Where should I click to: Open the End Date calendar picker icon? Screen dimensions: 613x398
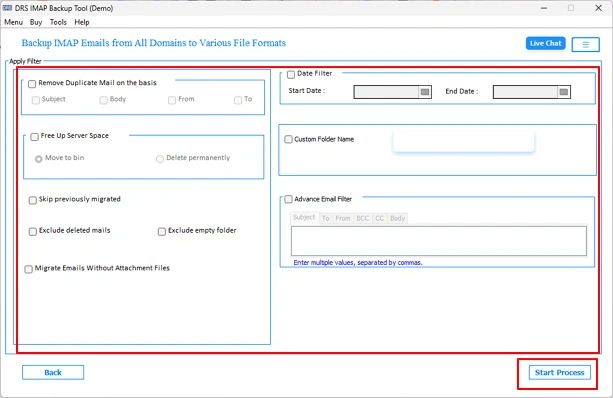click(x=563, y=92)
